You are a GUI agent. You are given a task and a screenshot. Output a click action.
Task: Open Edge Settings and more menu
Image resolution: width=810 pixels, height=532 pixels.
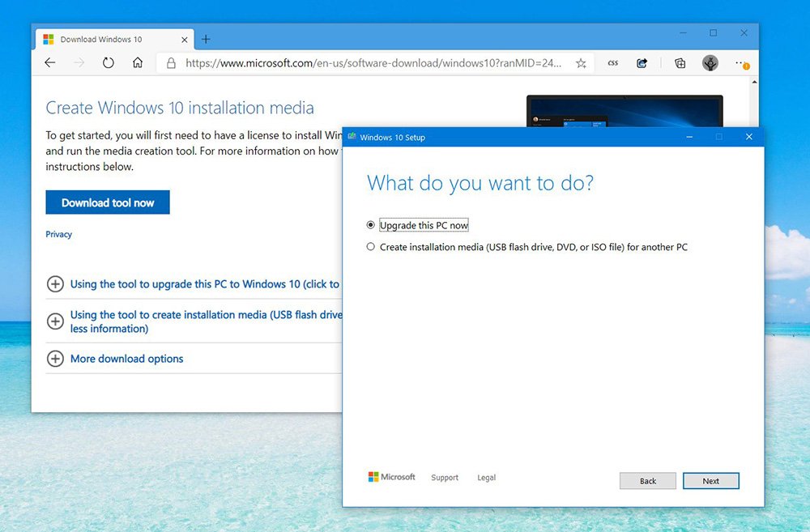click(742, 63)
